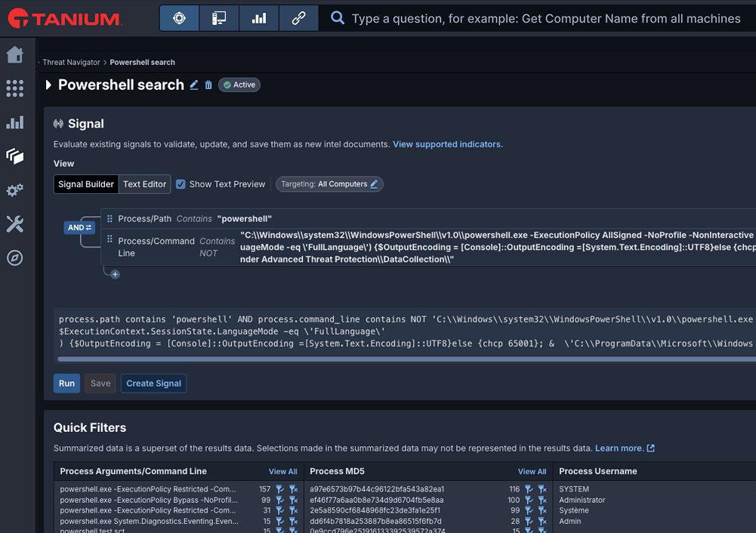This screenshot has height=533, width=756.
Task: Navigate to Threat Navigator breadcrumb
Action: coord(71,62)
